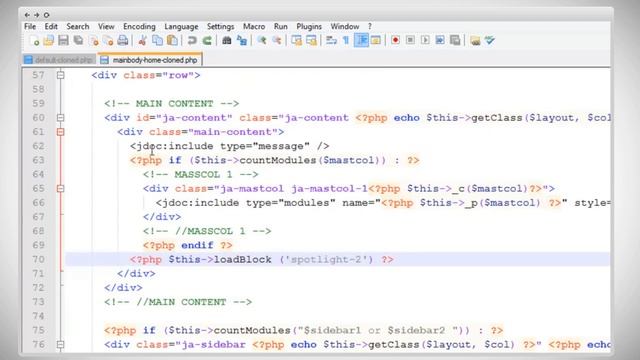Viewport: 640px width, 360px height.
Task: Click the green Redo arrow icon
Action: (x=207, y=40)
